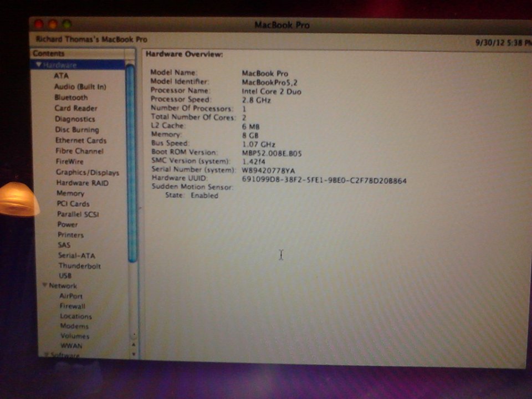Click Richard Thomas's MacBook Pro header text
This screenshot has width=532, height=399.
(91, 39)
